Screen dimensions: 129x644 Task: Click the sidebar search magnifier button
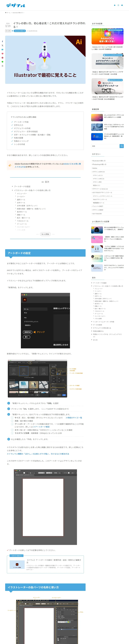[121, 146]
